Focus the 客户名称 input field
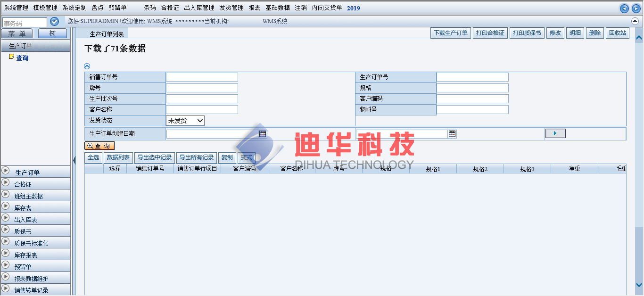This screenshot has width=644, height=296. pyautogui.click(x=202, y=110)
